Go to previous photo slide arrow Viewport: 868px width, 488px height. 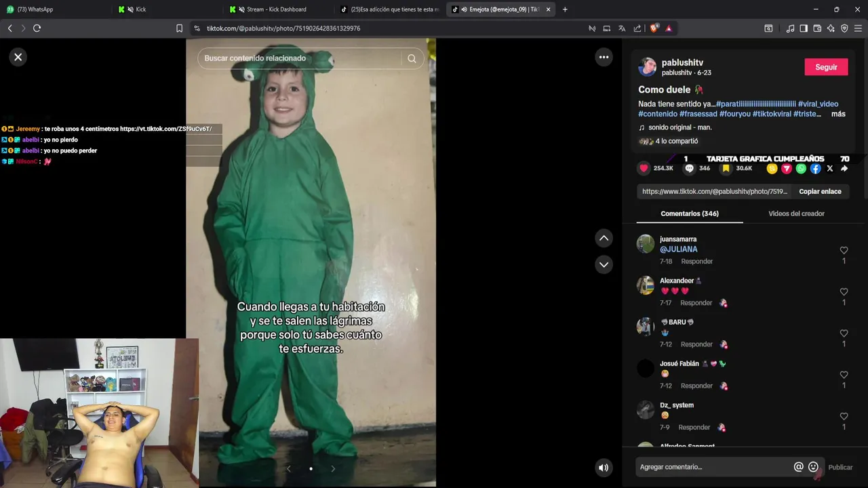pyautogui.click(x=289, y=468)
